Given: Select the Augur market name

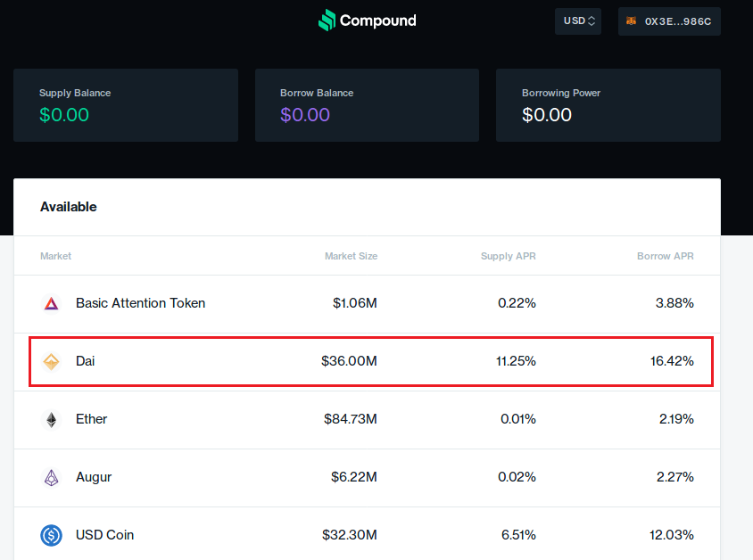Looking at the screenshot, I should pyautogui.click(x=94, y=477).
